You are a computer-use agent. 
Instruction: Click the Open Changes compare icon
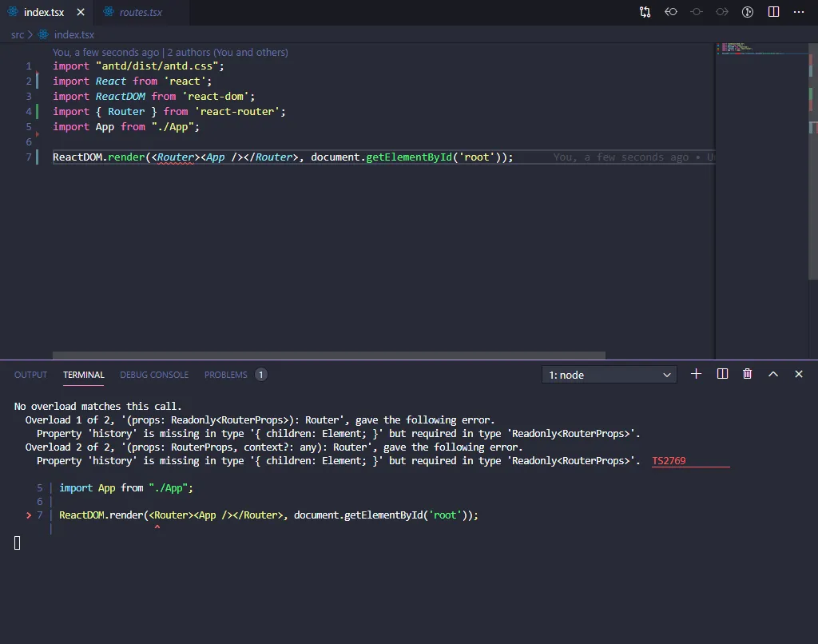click(x=645, y=12)
